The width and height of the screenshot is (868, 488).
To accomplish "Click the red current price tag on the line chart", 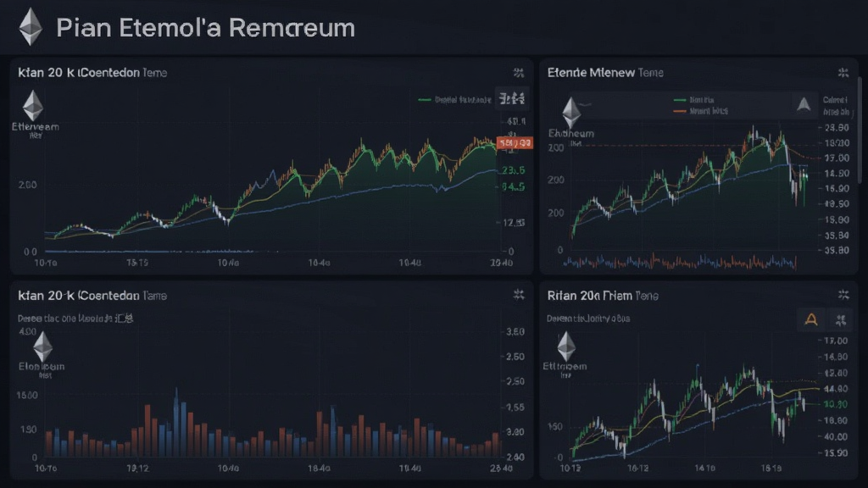I will tap(515, 143).
